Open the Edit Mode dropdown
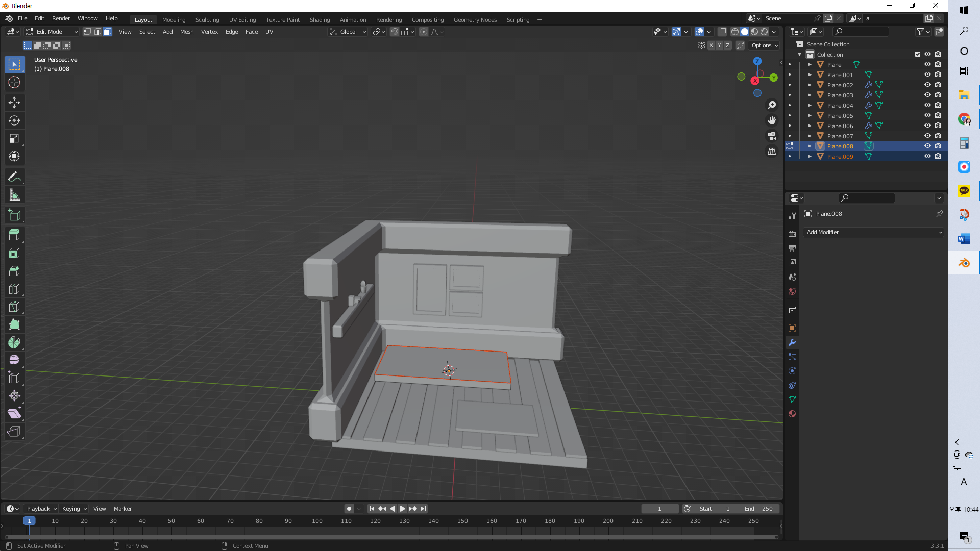 tap(52, 32)
